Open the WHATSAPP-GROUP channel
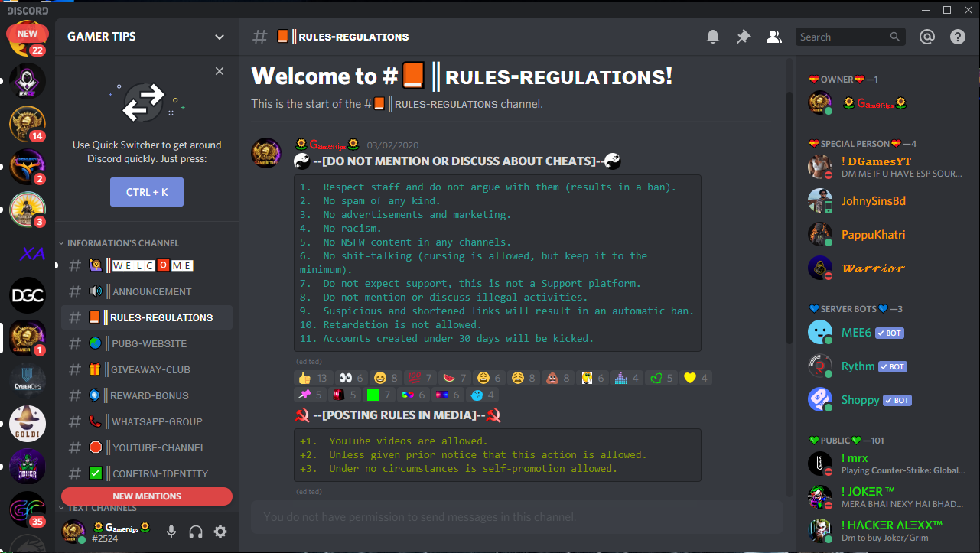Viewport: 980px width, 553px height. [x=147, y=421]
